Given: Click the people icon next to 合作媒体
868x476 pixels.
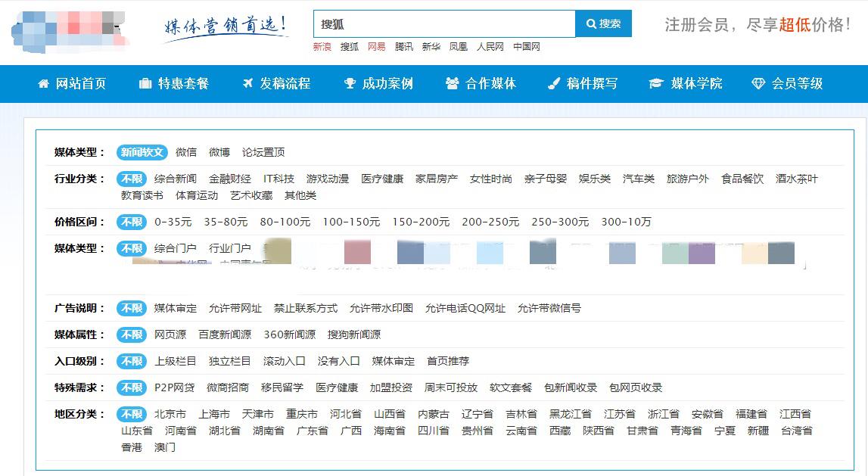Looking at the screenshot, I should point(452,84).
